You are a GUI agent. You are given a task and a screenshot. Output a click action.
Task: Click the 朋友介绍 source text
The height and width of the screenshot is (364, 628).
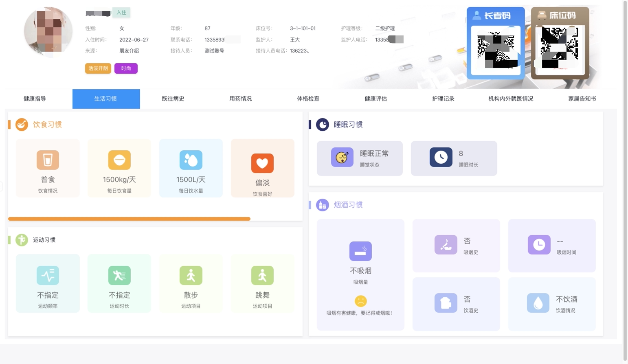pos(129,51)
